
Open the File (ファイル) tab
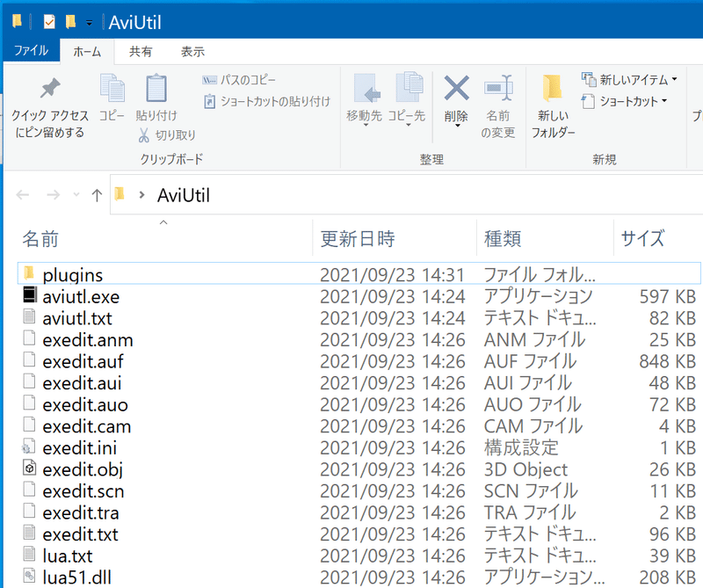[x=31, y=50]
